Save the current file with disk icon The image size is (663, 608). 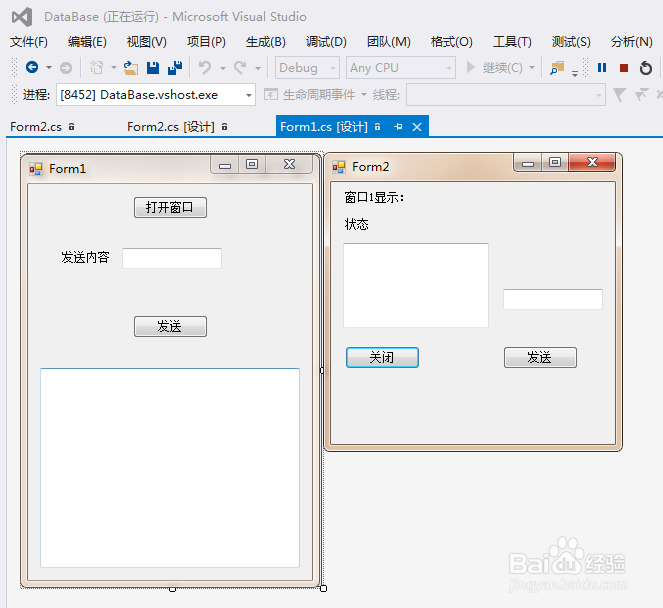point(153,68)
